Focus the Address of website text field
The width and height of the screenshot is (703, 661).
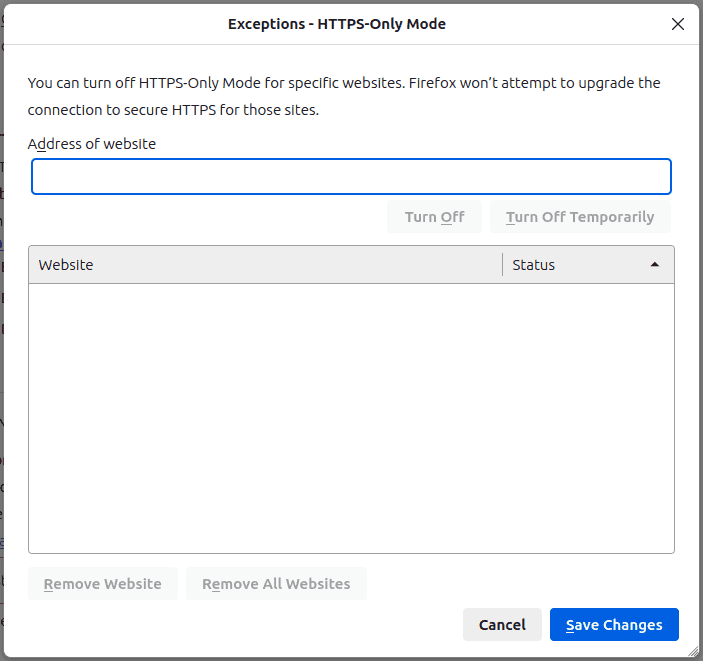(x=351, y=177)
